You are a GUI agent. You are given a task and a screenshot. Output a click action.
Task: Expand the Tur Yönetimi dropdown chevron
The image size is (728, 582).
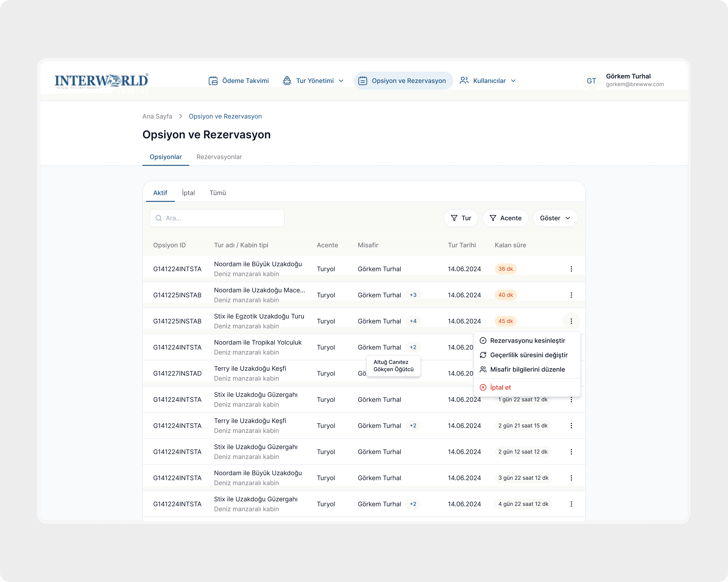[x=341, y=81]
